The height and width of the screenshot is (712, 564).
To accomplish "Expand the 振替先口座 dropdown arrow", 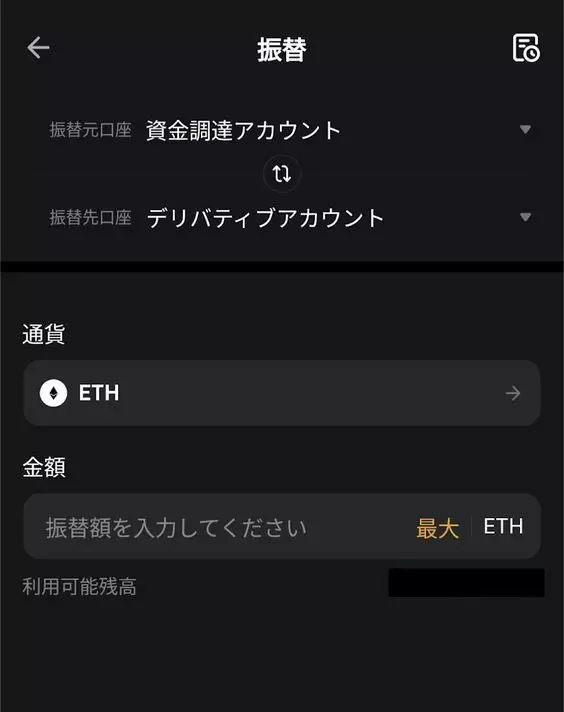I will click(525, 217).
